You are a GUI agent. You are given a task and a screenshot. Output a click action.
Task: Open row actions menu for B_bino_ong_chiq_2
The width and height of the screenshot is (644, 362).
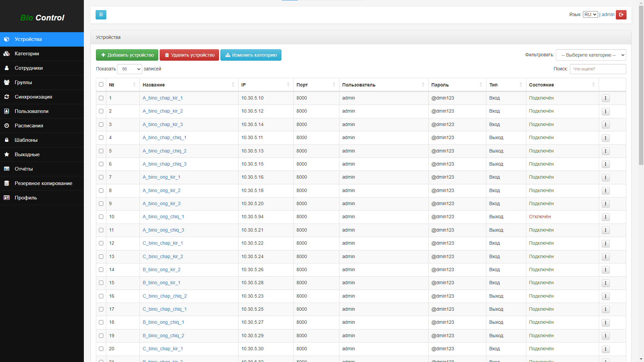(x=606, y=336)
